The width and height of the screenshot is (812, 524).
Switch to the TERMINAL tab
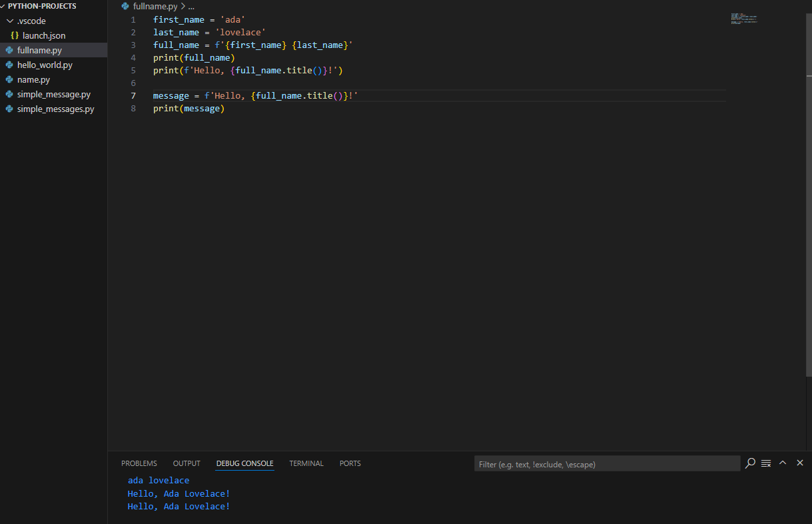[x=306, y=463]
